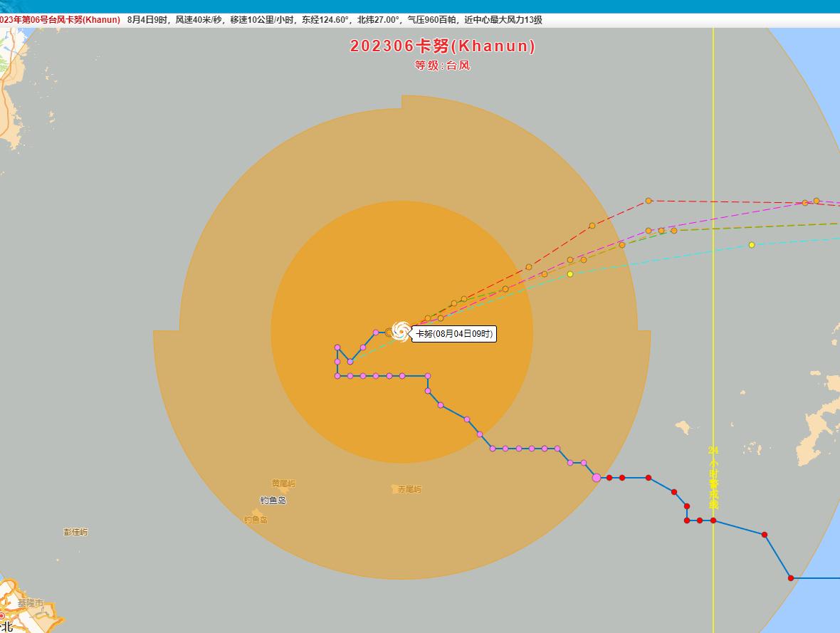This screenshot has width=840, height=633.
Task: Click the 黄尾屿 island label
Action: (283, 483)
